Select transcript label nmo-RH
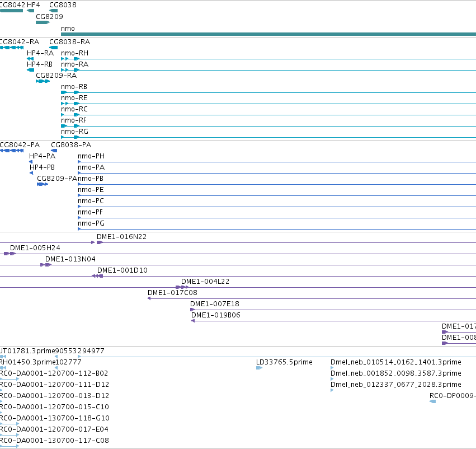Screen dimensions: 476x449 click(75, 53)
